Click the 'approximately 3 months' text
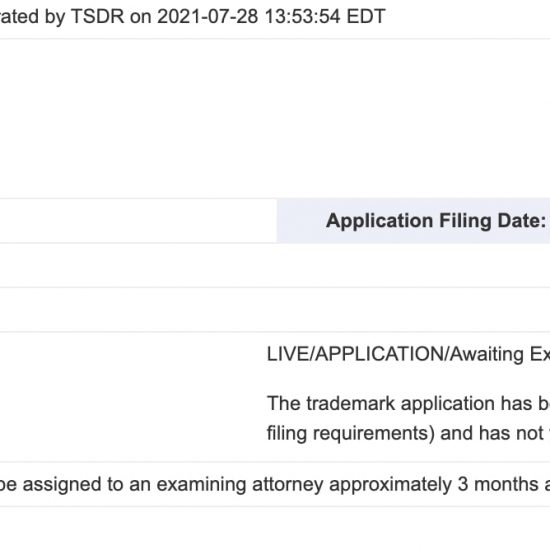Viewport: 550px width, 550px height. tap(434, 484)
